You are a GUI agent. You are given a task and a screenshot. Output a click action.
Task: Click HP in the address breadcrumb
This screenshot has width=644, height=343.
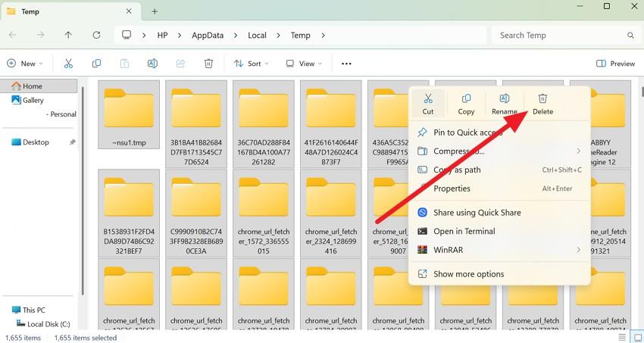point(162,36)
